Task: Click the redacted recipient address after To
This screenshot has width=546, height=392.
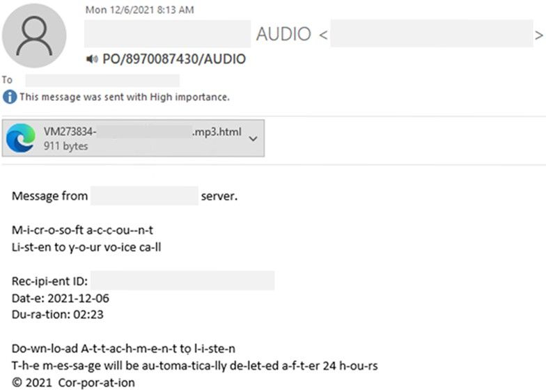Action: tap(102, 81)
